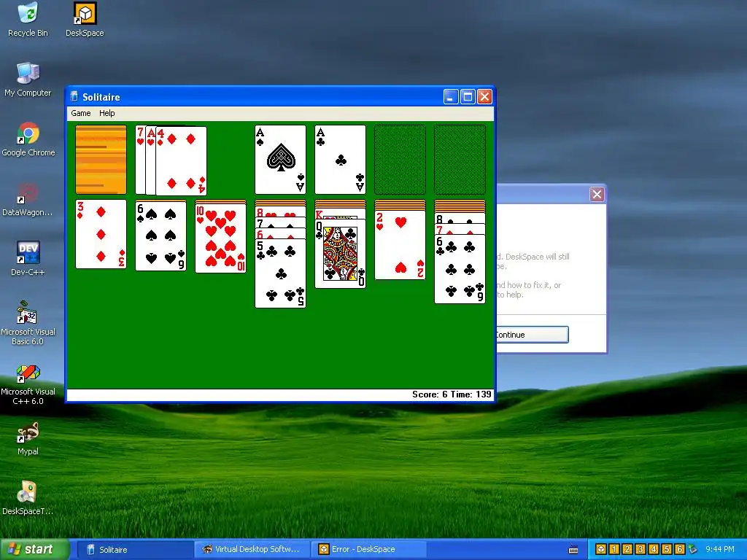Screen dimensions: 747x560
Task: Open the DataWagon desktop shortcut
Action: click(x=28, y=199)
